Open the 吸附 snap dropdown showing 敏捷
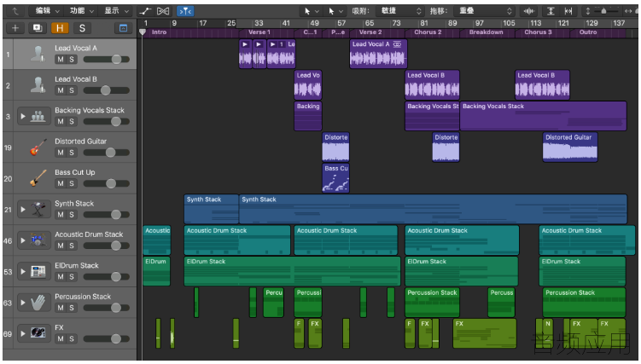Viewport: 641px width, 364px height. 399,11
